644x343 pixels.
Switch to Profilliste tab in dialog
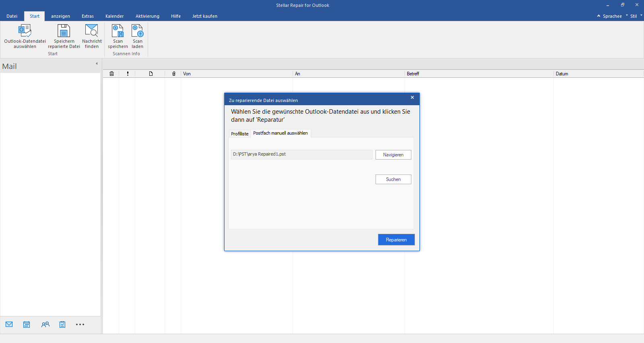tap(239, 134)
